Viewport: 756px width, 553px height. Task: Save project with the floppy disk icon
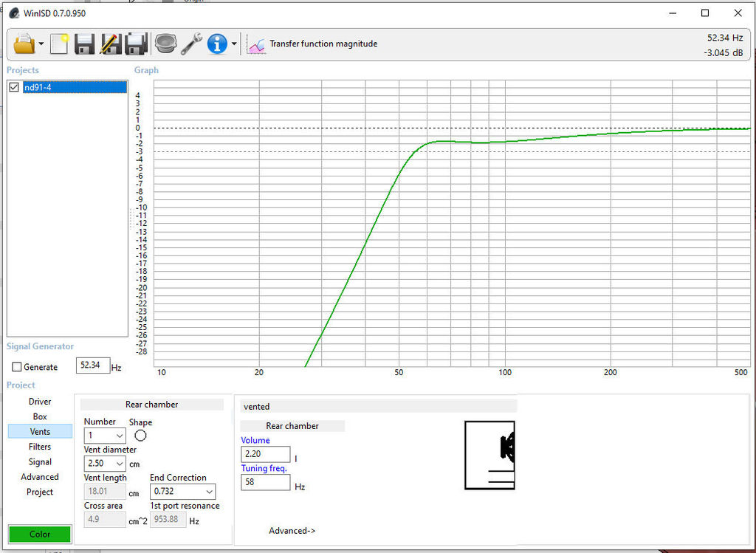(x=84, y=44)
